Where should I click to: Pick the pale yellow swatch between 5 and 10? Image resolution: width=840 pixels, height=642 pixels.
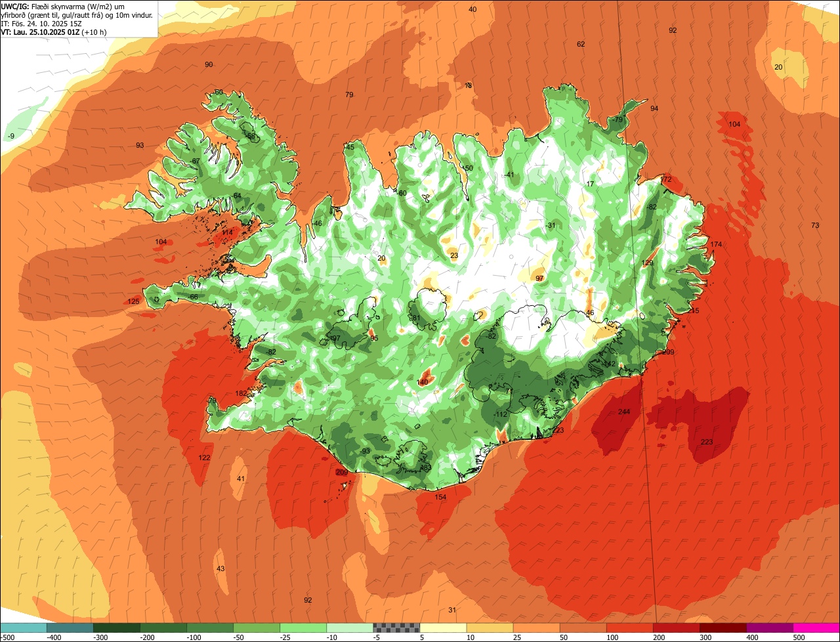click(x=443, y=627)
